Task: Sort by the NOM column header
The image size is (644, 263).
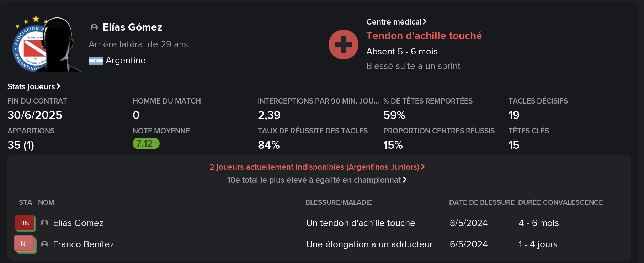Action: coord(46,202)
